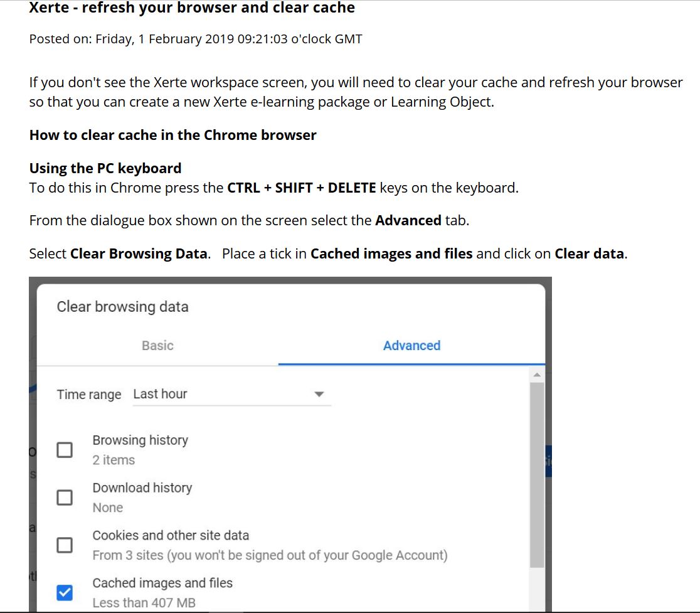The width and height of the screenshot is (700, 613).
Task: Switch to the Basic tab
Action: [x=157, y=346]
